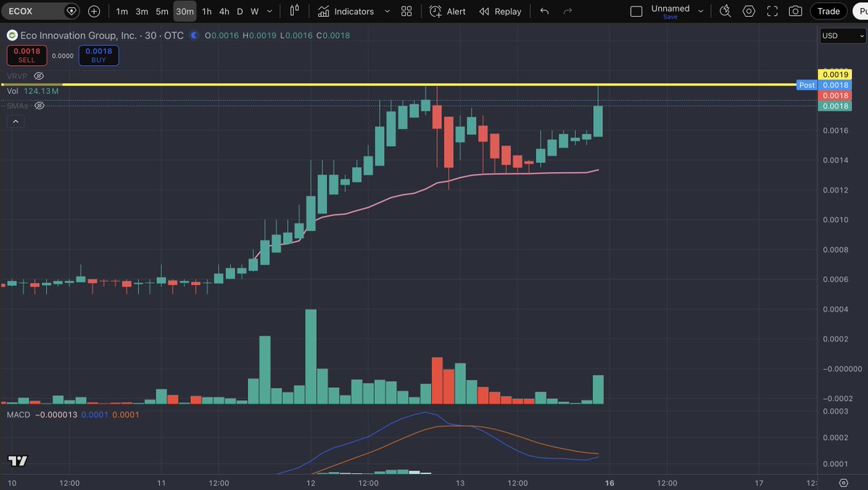Open the candlestick chart type selector

click(294, 12)
